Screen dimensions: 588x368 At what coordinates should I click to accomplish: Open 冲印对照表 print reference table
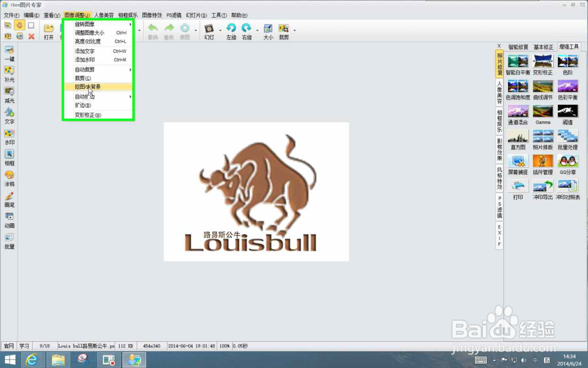[x=567, y=190]
